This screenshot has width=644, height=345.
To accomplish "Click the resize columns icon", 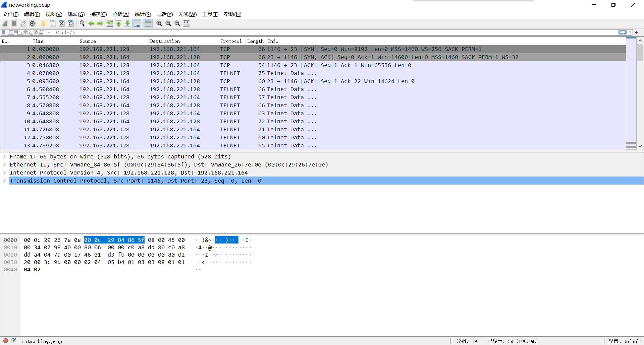I will click(x=186, y=23).
